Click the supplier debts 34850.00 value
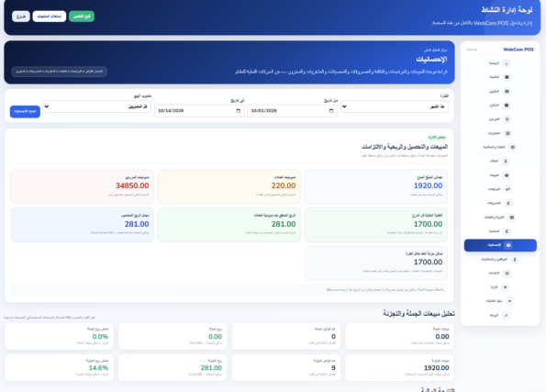 (132, 185)
